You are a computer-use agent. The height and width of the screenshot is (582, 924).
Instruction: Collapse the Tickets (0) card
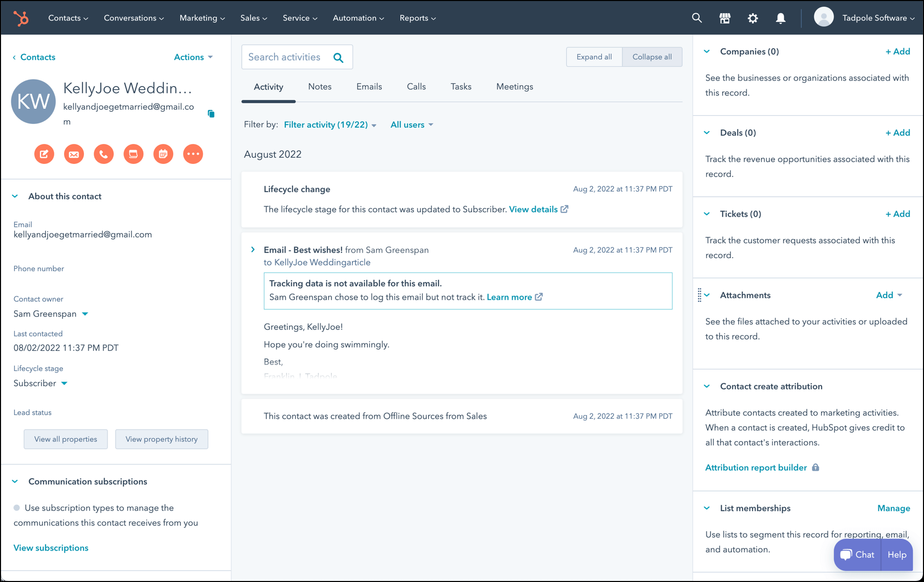pos(707,214)
